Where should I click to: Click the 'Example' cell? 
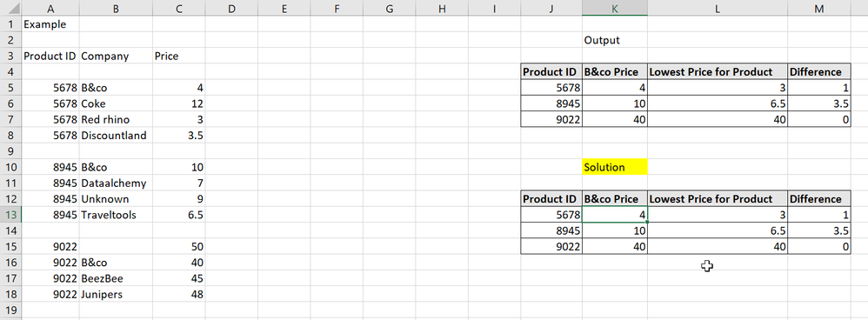point(50,24)
